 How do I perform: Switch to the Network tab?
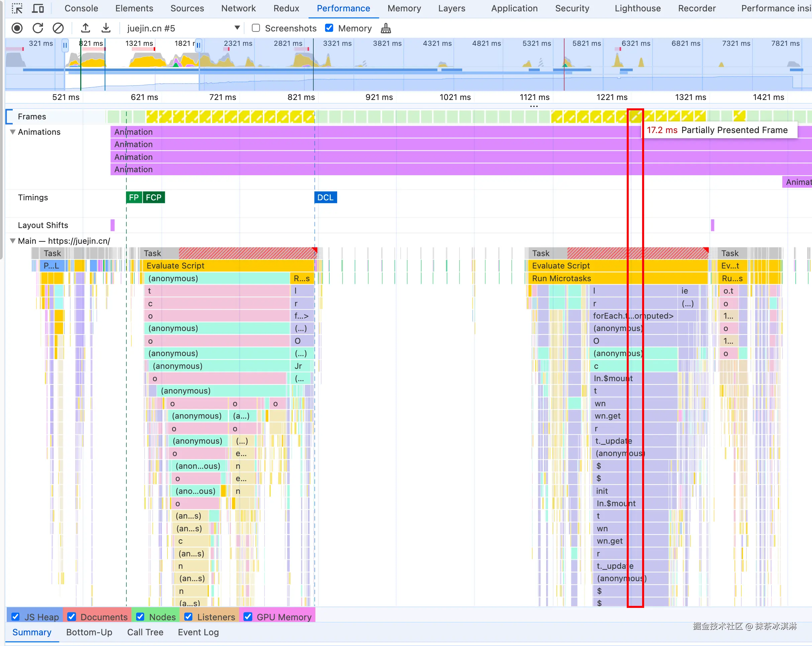[238, 8]
